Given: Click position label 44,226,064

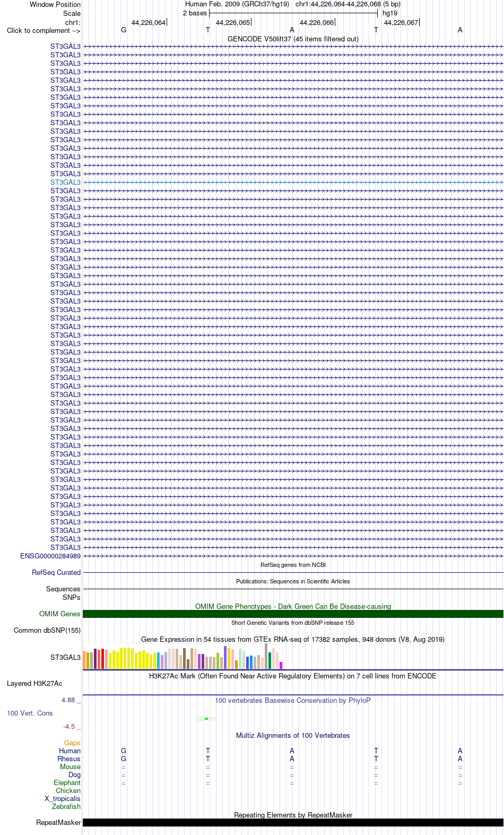Looking at the screenshot, I should pos(149,23).
